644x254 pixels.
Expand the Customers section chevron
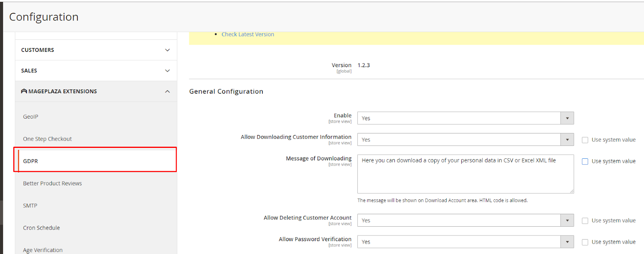tap(167, 50)
